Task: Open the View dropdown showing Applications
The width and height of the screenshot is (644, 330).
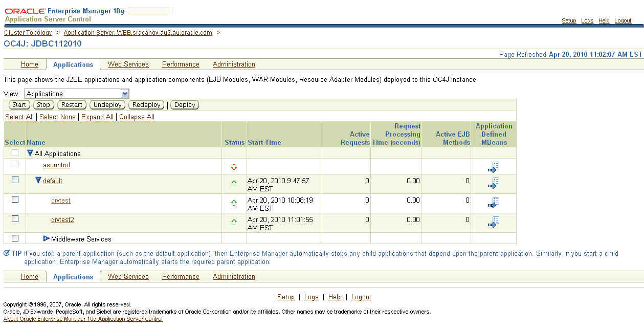Action: (x=77, y=94)
